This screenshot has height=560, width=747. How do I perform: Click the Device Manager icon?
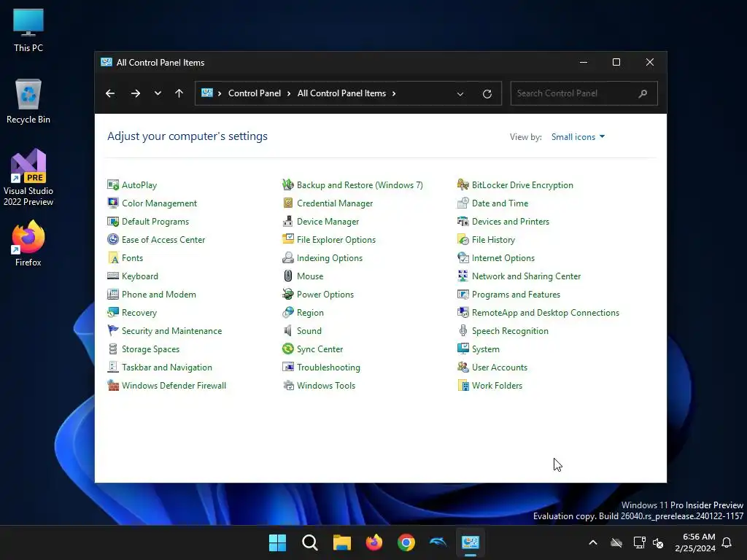(287, 222)
